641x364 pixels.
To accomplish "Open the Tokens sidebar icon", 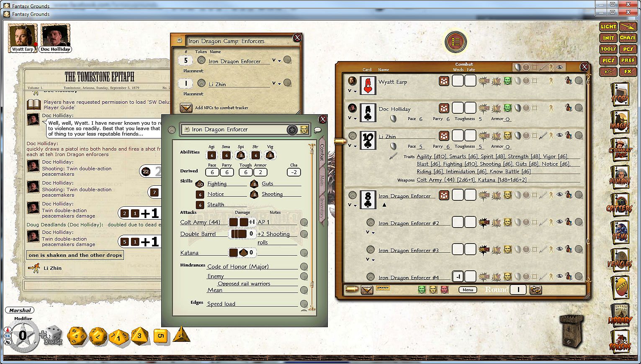I will pos(620,343).
